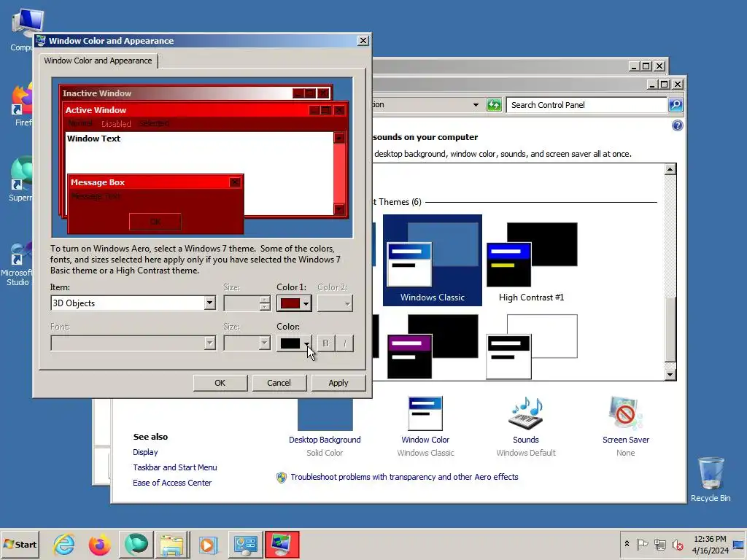
Task: Open the address bar history dropdown arrow
Action: (x=476, y=105)
